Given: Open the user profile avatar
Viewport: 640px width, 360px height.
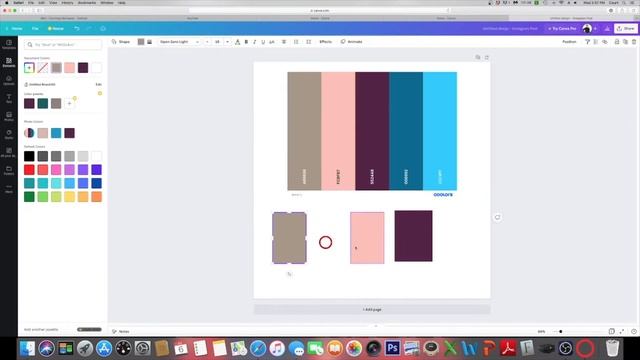Looking at the screenshot, I should click(587, 29).
